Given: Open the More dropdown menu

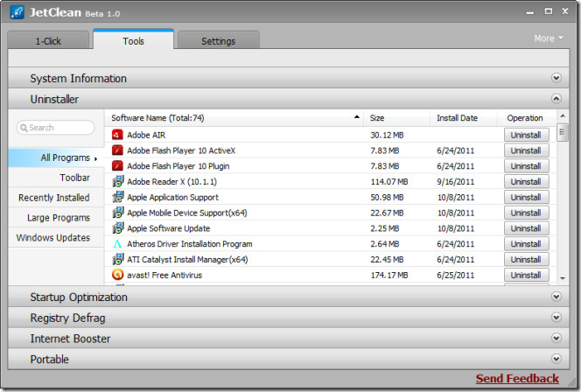Looking at the screenshot, I should tap(549, 38).
